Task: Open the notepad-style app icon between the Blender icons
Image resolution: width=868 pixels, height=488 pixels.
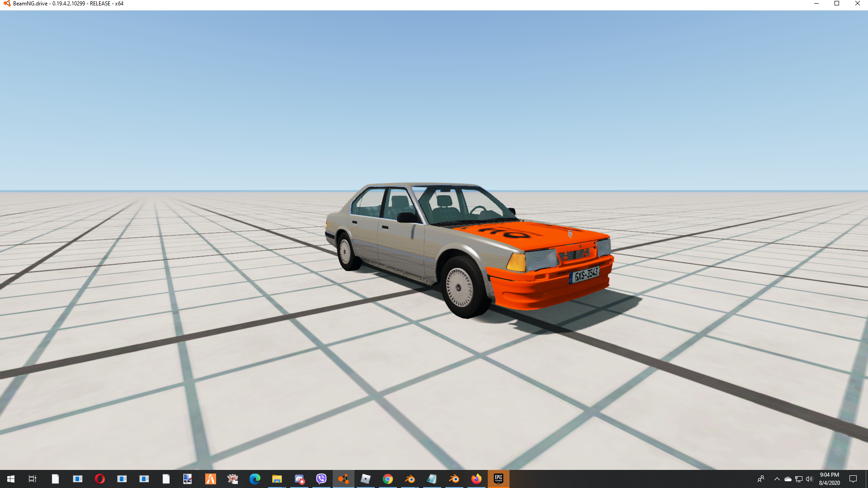Action: pos(432,479)
